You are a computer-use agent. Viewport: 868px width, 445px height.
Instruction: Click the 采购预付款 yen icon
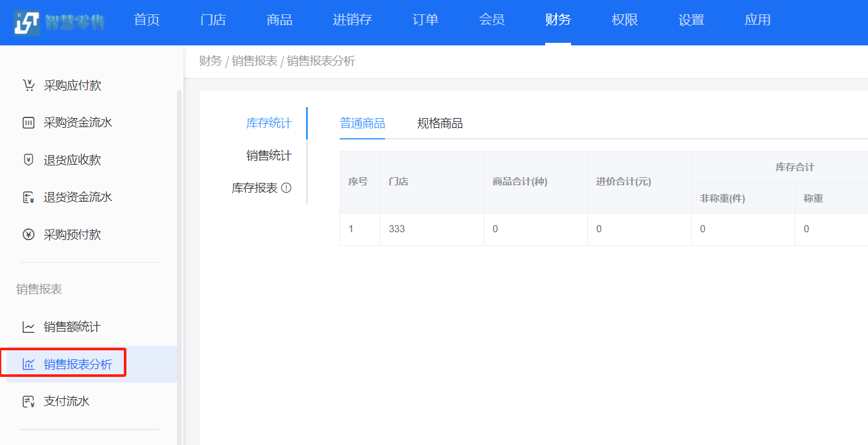[29, 234]
